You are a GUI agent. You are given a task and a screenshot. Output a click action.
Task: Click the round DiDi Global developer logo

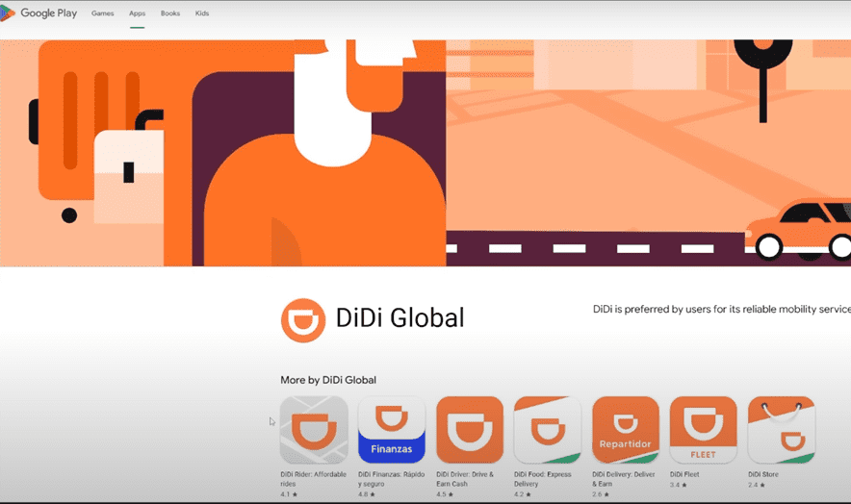pos(303,320)
